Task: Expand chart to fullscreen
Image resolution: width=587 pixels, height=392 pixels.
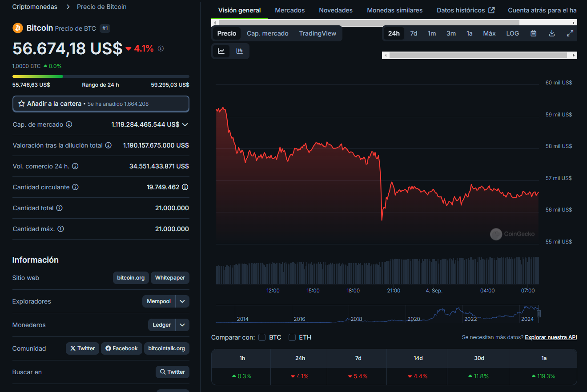Action: (570, 33)
